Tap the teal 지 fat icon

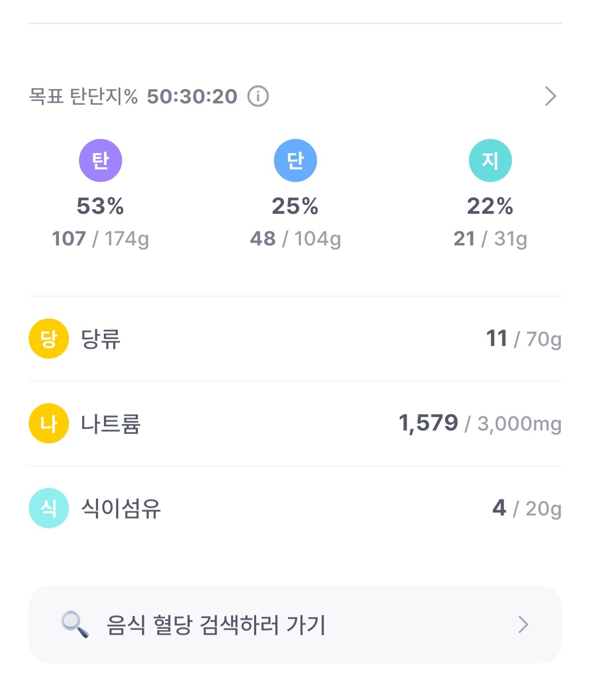pyautogui.click(x=490, y=160)
